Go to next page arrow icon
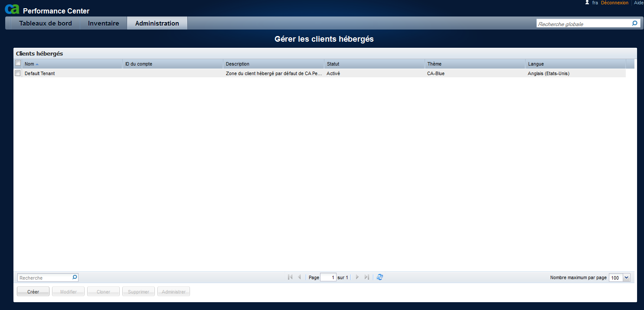This screenshot has height=310, width=644. [x=357, y=277]
